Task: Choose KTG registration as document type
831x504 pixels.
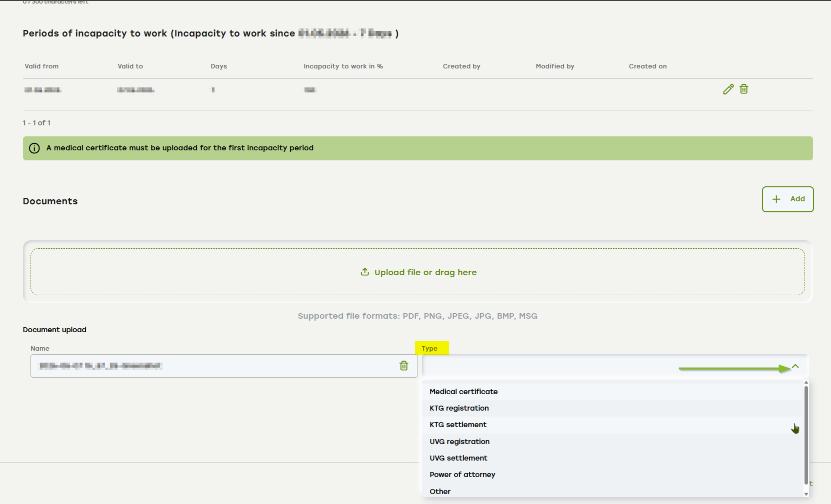Action: click(x=612, y=408)
